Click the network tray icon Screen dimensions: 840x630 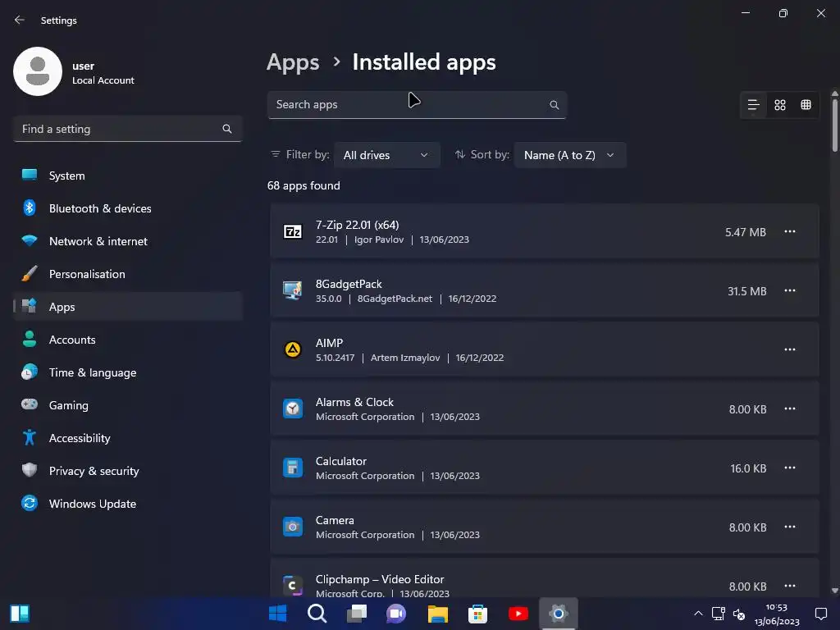coord(718,614)
